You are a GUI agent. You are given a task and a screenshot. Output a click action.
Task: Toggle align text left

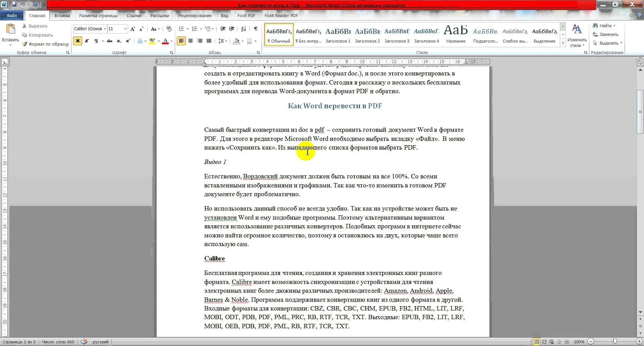pos(181,41)
